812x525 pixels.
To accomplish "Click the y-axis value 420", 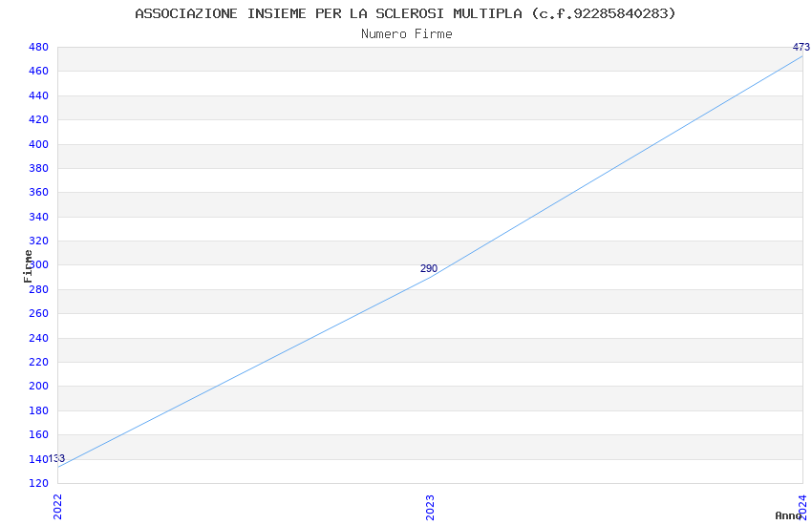I will (38, 119).
